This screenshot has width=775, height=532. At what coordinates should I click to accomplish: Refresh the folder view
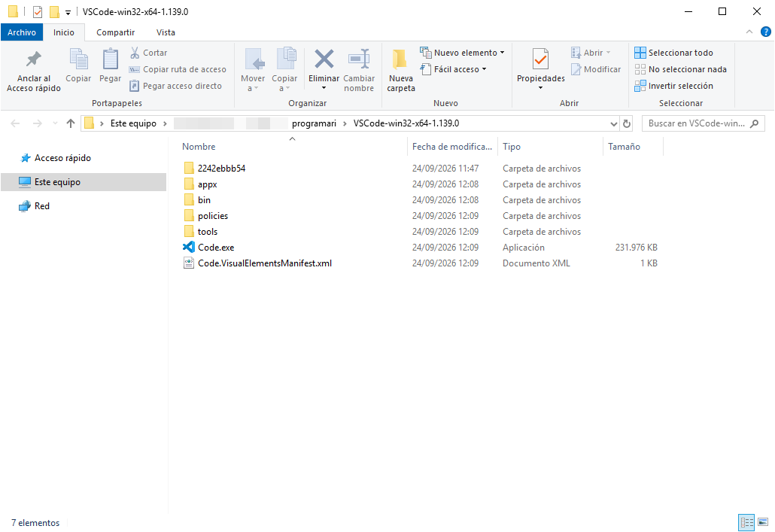(x=627, y=123)
